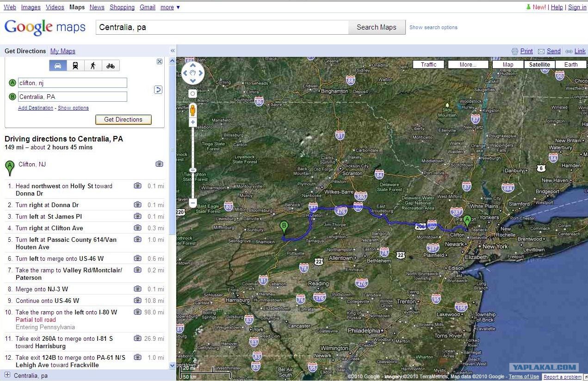Viewport: 588px width, 381px height.
Task: Select driving directions car icon
Action: (58, 66)
